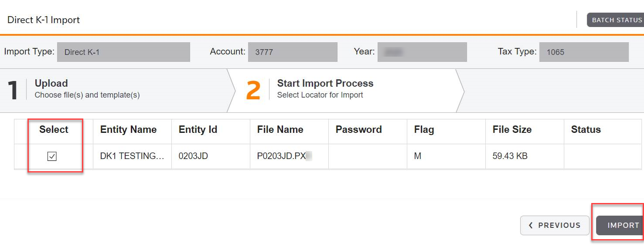Click the Year field
The image size is (644, 247).
point(422,52)
